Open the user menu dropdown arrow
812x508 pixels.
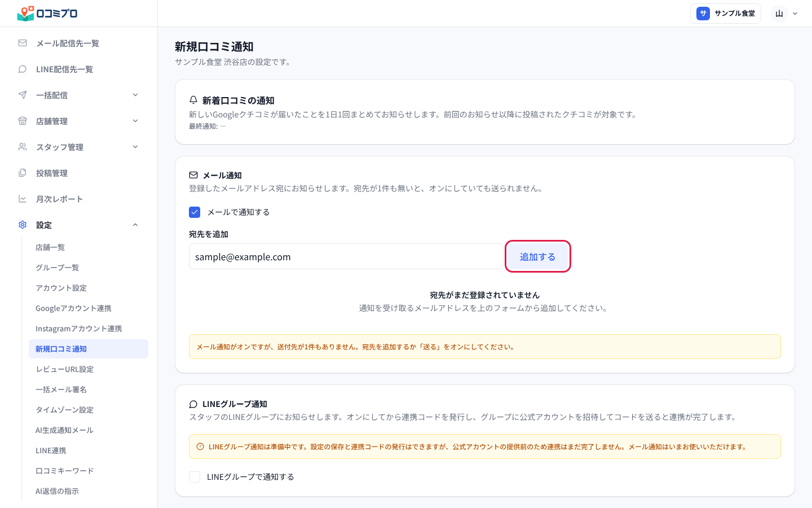coord(795,14)
